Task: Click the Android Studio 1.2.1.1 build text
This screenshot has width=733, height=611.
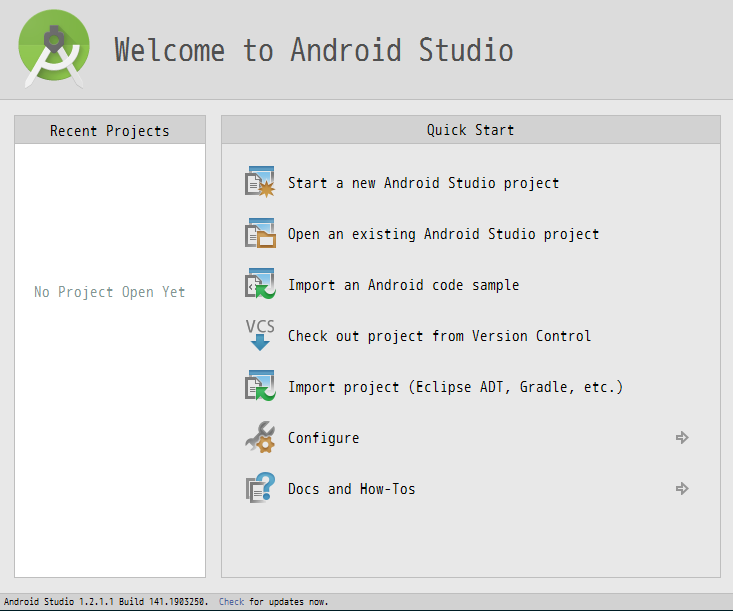Action: [x=106, y=602]
